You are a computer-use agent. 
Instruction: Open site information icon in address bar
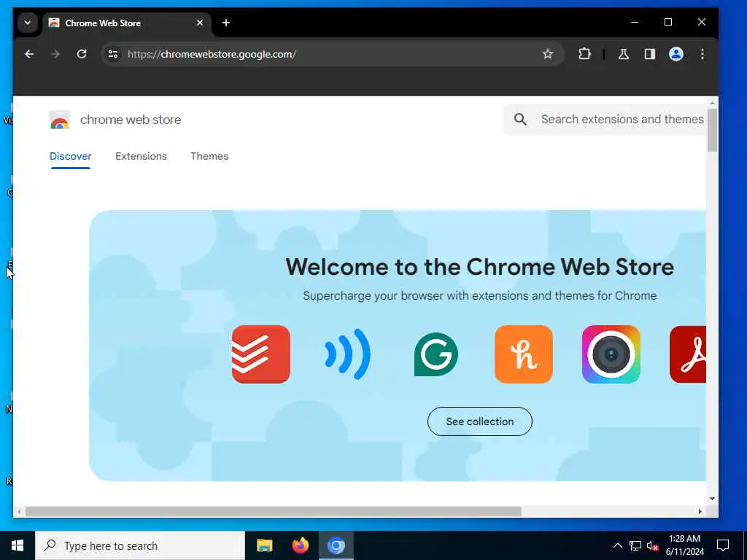pos(113,54)
